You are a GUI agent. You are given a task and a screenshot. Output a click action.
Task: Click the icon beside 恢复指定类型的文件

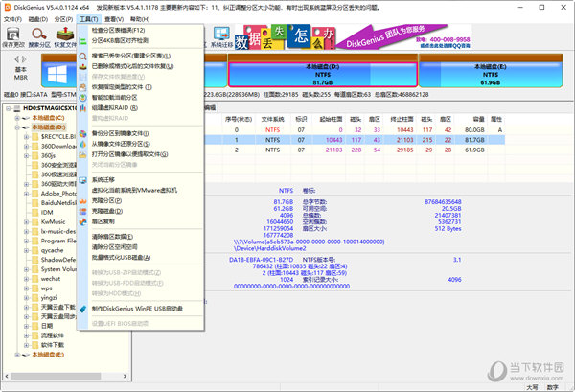(x=83, y=87)
